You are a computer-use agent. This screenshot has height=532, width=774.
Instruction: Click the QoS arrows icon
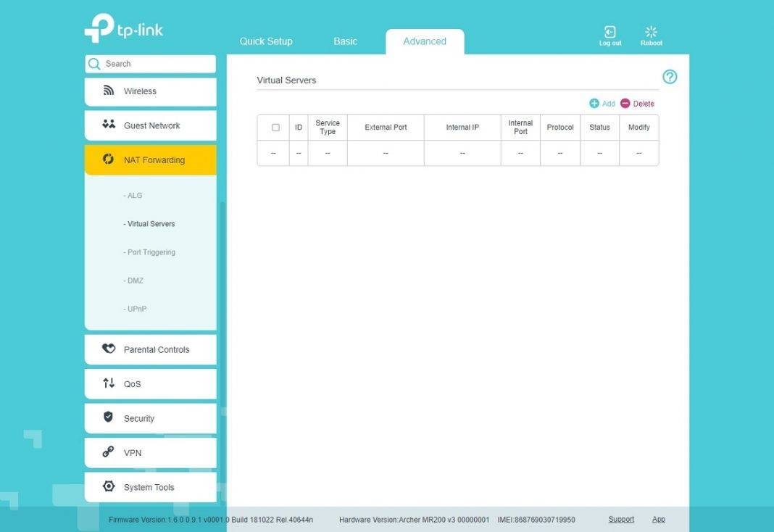[109, 383]
